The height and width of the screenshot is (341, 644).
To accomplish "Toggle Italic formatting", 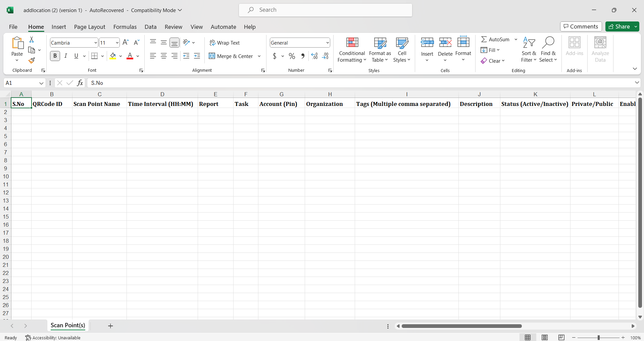I will [66, 56].
